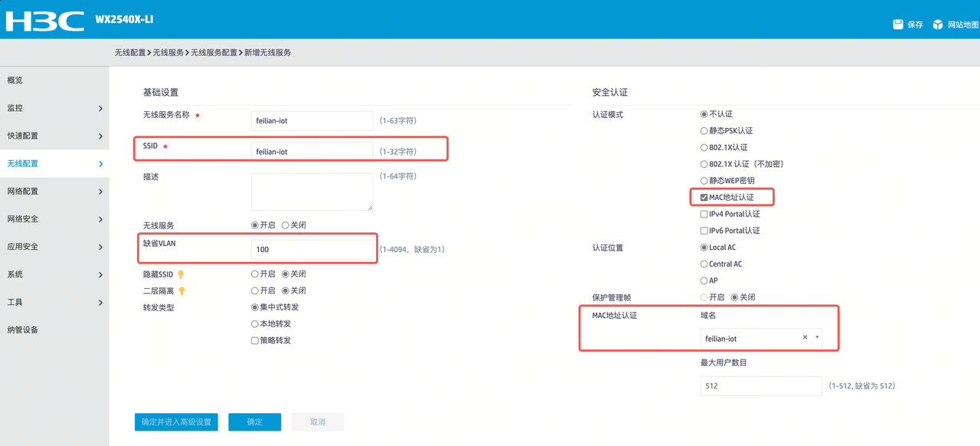Expand the 工具 sidebar menu
The height and width of the screenshot is (446, 980).
(54, 303)
